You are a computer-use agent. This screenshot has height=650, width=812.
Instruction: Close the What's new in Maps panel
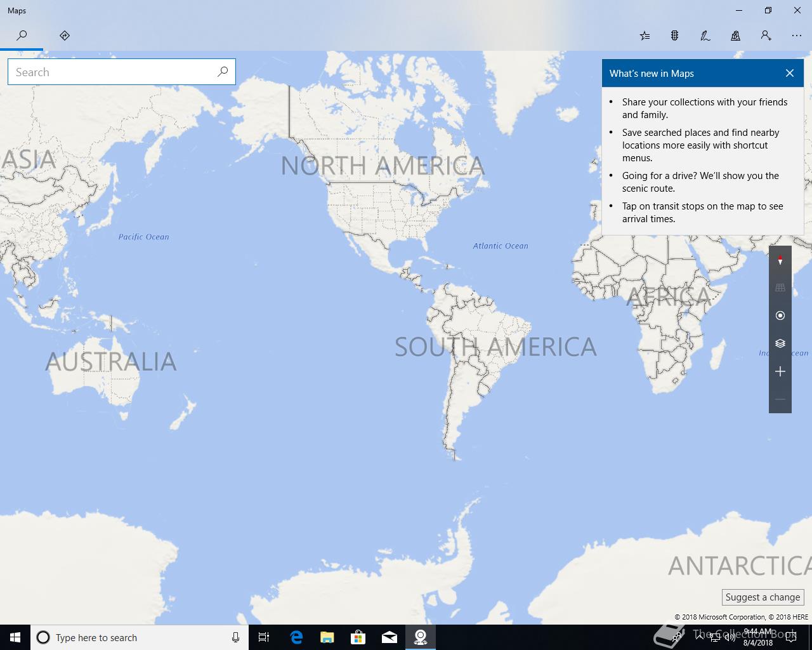[790, 73]
